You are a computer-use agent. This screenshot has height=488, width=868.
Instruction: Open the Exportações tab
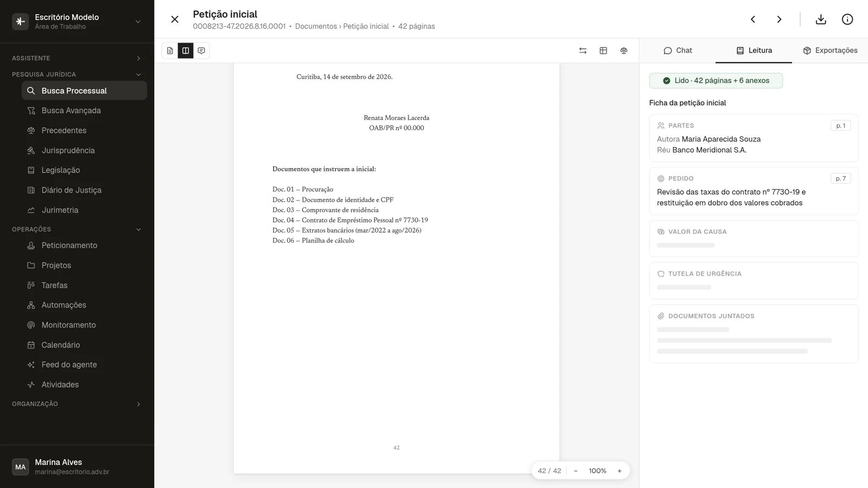[x=830, y=50]
